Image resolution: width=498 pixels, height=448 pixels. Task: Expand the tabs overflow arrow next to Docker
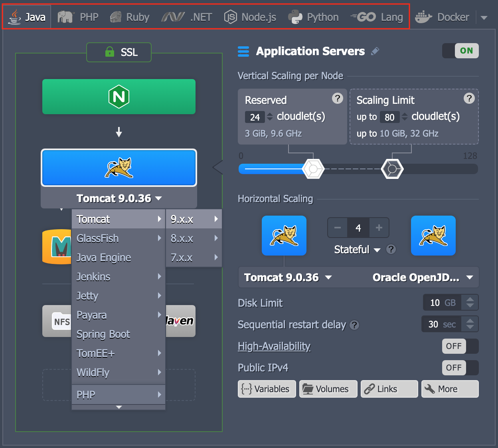tap(484, 18)
